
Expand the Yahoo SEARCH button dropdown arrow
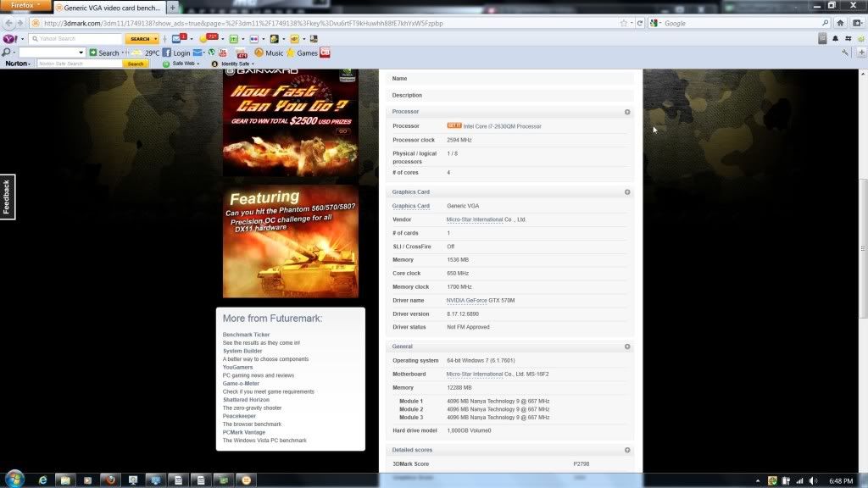coord(156,39)
